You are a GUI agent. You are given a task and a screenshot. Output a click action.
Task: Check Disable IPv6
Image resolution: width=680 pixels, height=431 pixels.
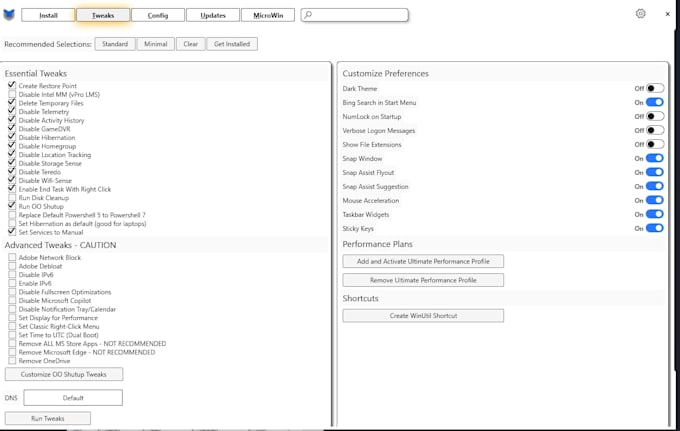tap(12, 274)
